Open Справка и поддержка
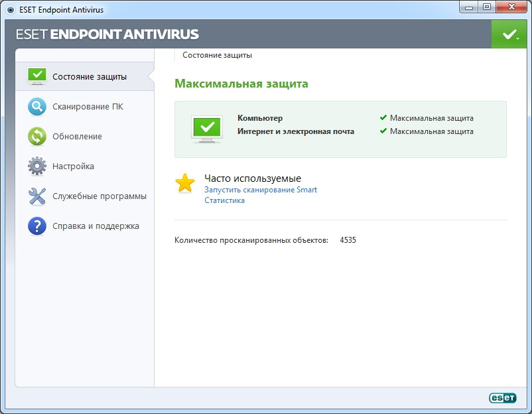This screenshot has width=532, height=414. (84, 226)
